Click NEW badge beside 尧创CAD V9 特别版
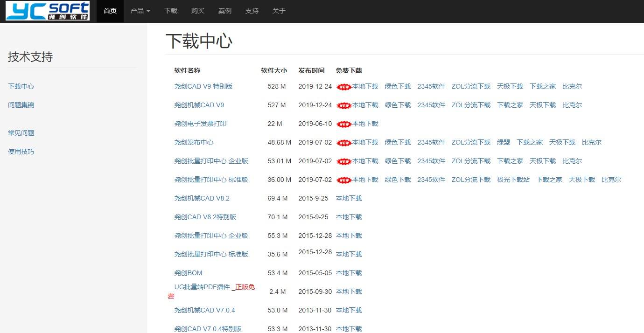 pos(343,87)
